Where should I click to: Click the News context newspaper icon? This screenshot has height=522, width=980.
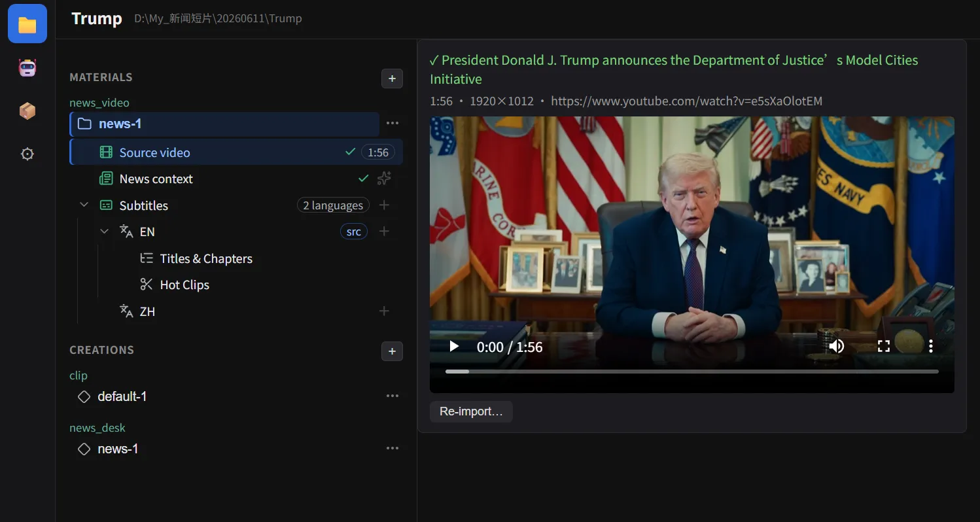pos(106,179)
